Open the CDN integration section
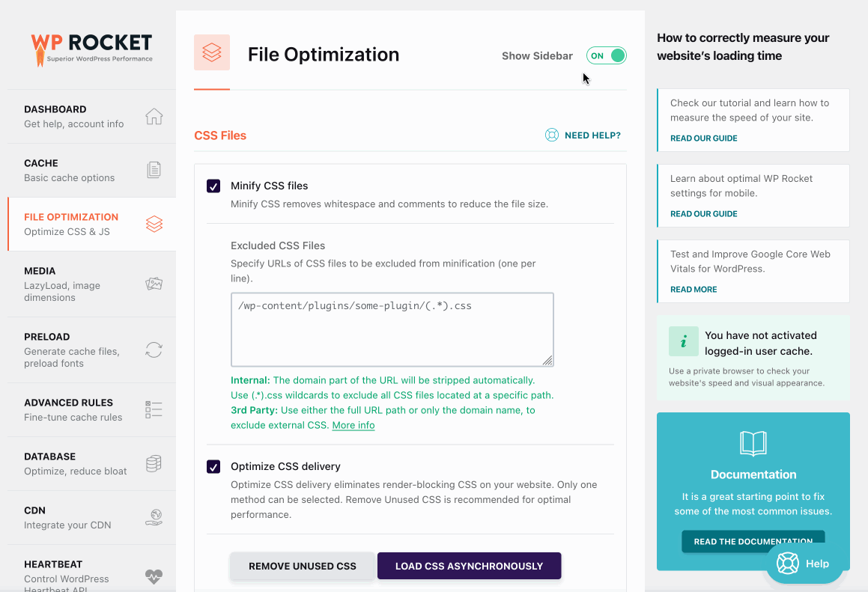The height and width of the screenshot is (592, 868). pos(92,517)
